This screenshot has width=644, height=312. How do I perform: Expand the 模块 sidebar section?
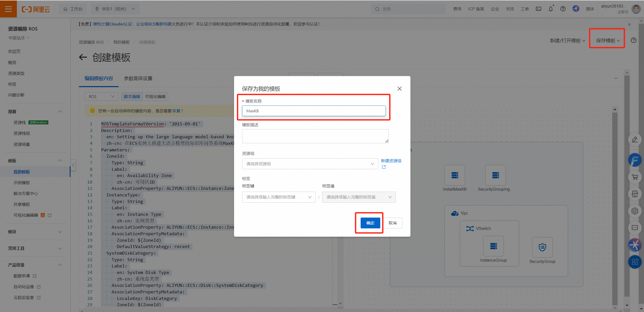(x=60, y=232)
